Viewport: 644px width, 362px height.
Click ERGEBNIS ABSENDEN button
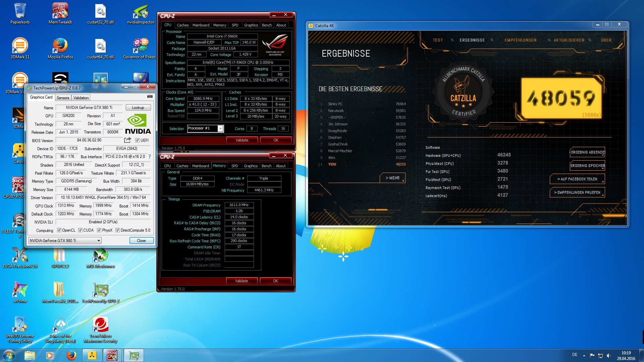tap(587, 152)
